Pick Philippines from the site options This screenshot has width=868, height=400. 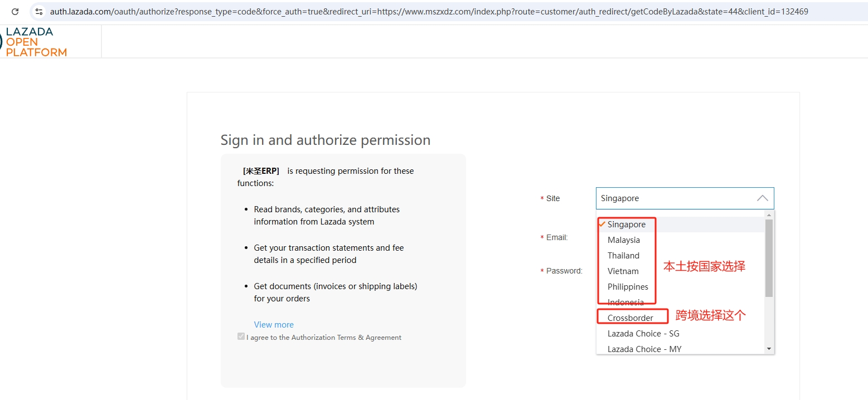628,287
